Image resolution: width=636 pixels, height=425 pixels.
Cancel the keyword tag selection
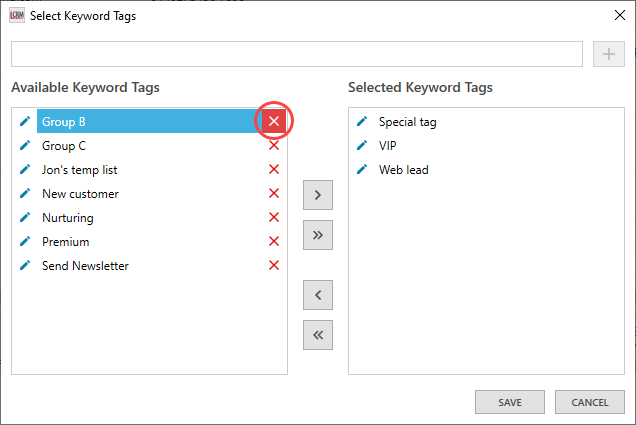click(589, 402)
